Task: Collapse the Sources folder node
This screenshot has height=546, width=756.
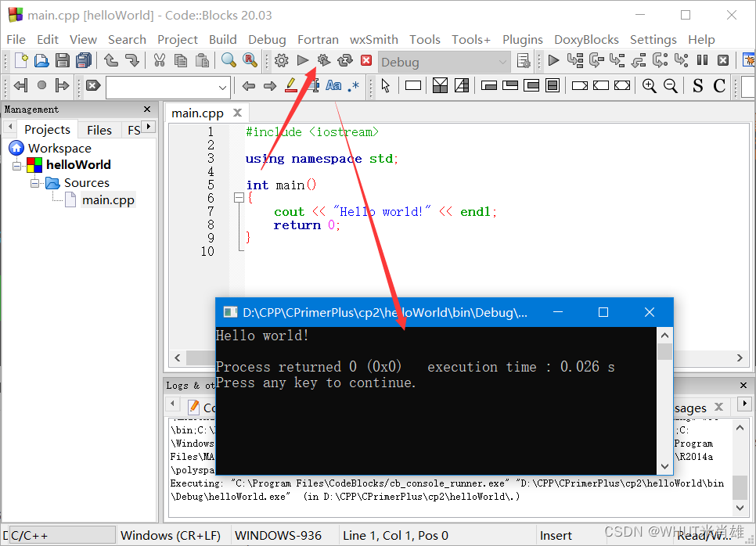Action: (x=34, y=183)
